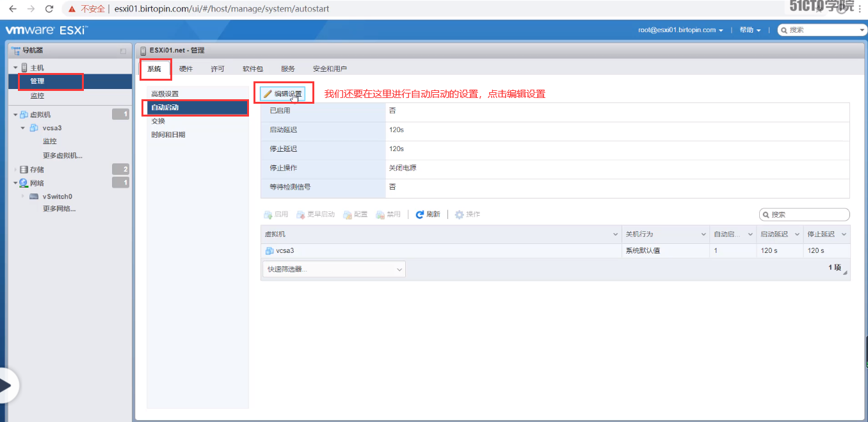The image size is (868, 422).
Task: Open the 虚拟机 column header dropdown arrow
Action: [x=616, y=234]
